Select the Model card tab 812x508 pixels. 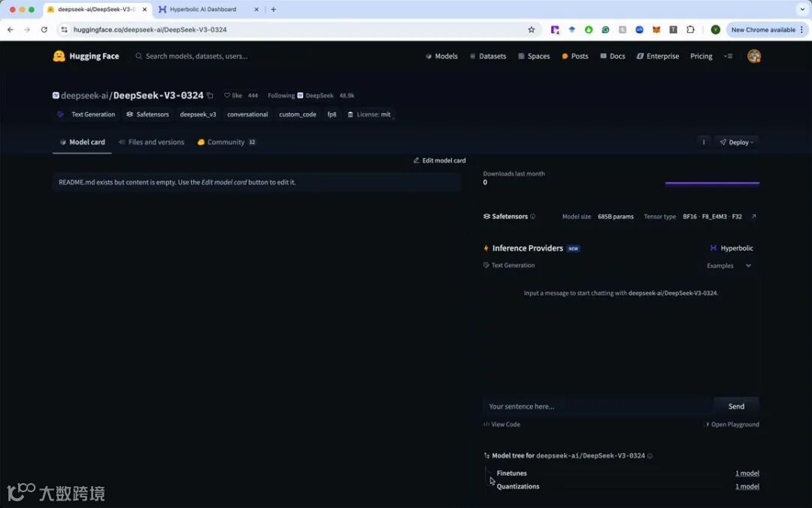82,142
